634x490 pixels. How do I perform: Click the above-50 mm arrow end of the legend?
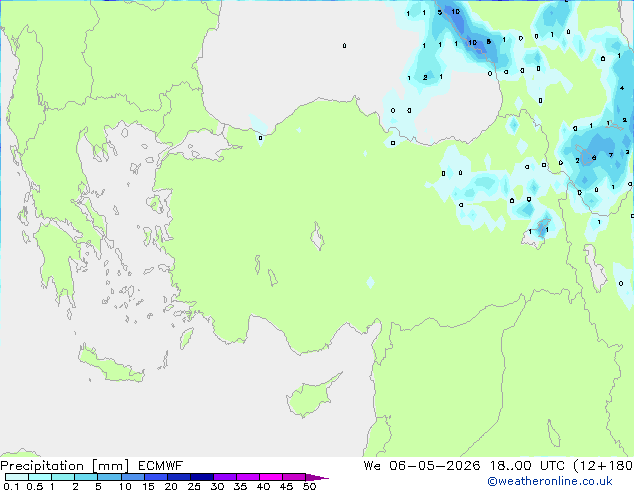pyautogui.click(x=316, y=477)
